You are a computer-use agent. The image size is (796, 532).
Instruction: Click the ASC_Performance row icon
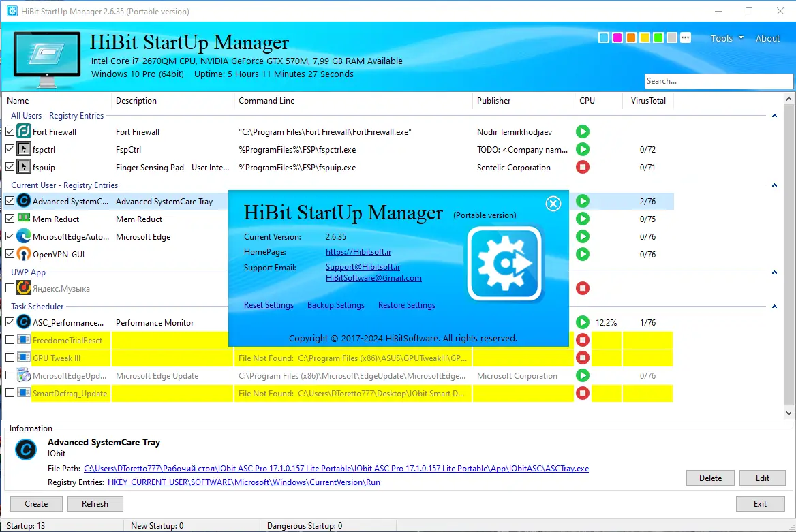click(24, 322)
